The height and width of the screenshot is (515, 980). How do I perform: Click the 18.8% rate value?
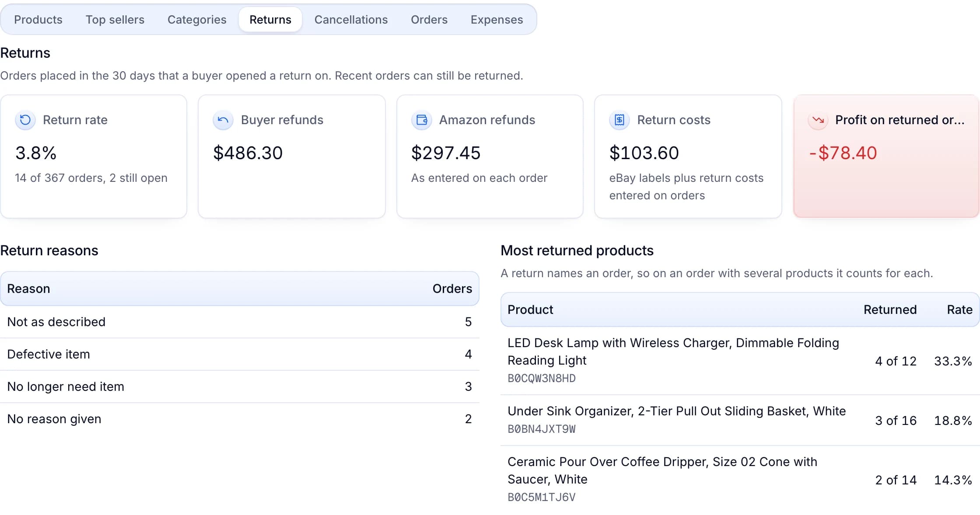953,421
